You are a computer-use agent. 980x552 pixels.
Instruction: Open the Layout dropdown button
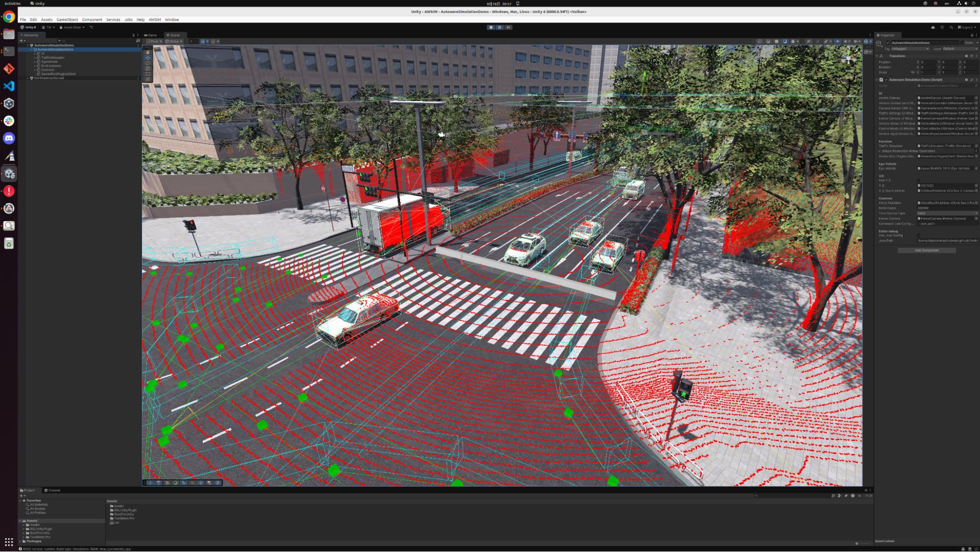[x=966, y=27]
